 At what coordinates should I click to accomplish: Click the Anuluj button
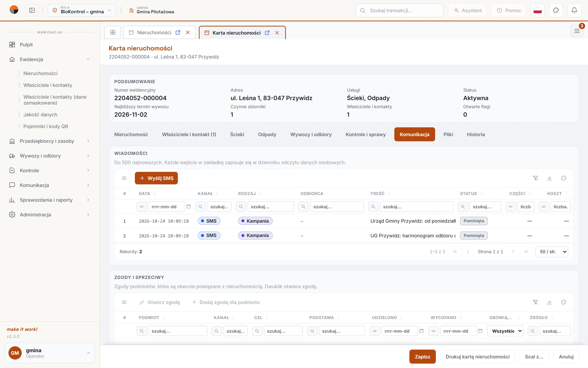[x=566, y=357]
